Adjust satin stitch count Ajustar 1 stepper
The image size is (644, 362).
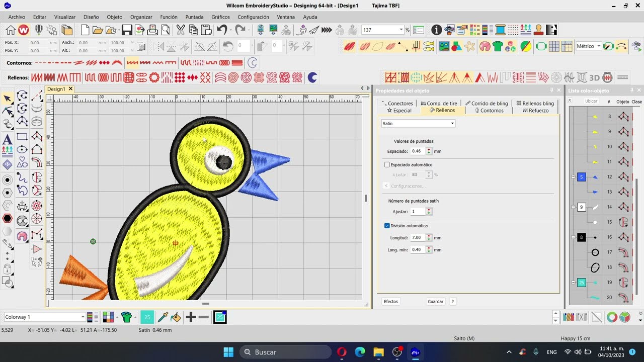(x=429, y=212)
